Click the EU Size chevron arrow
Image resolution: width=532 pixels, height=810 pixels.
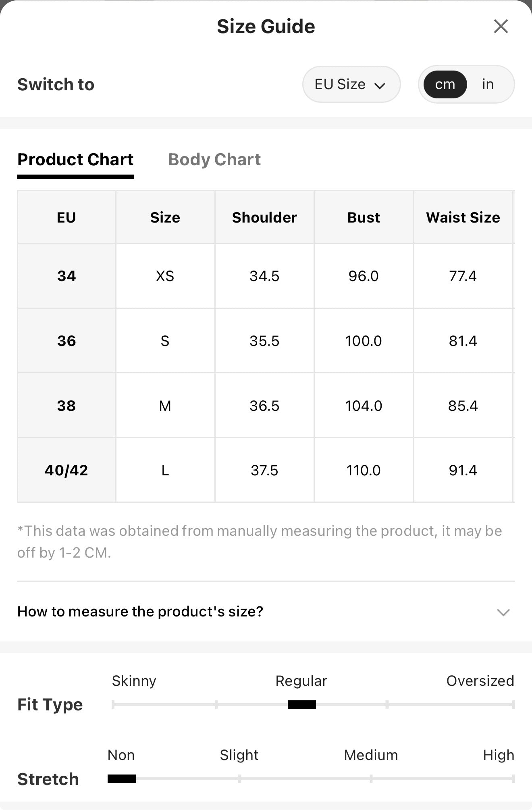(x=380, y=85)
